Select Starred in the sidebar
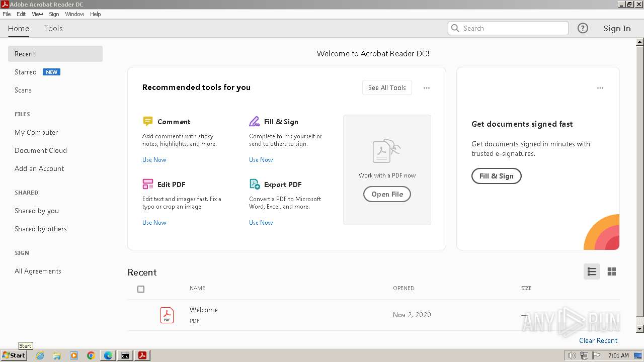Screen dimensions: 644x362 pos(26,72)
